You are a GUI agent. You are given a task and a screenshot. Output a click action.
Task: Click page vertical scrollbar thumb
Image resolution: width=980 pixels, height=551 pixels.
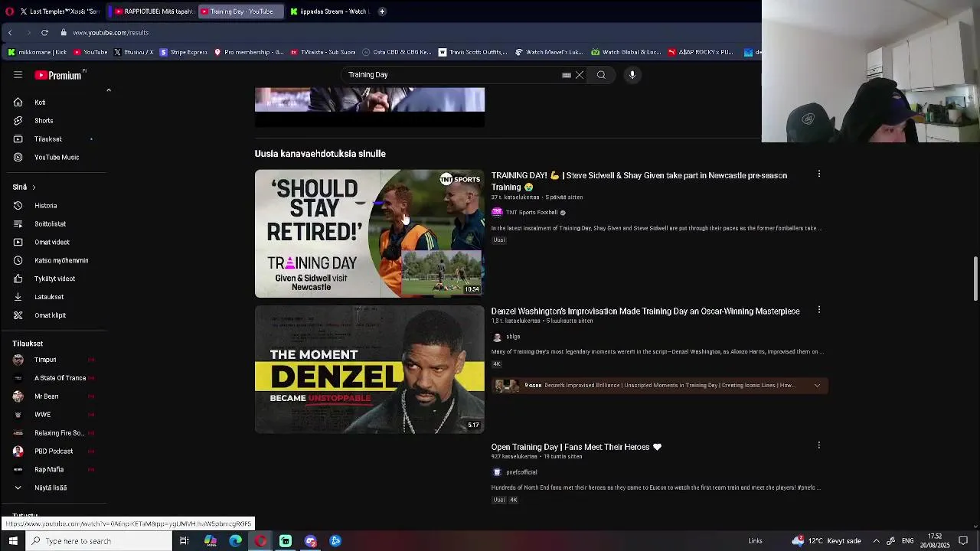pos(975,279)
